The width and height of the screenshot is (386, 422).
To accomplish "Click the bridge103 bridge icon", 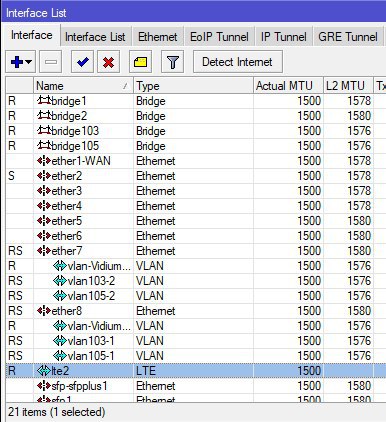I will pos(44,130).
